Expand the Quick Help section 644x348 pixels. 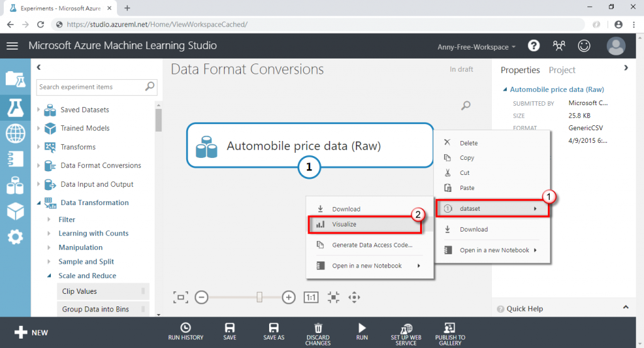click(x=626, y=307)
